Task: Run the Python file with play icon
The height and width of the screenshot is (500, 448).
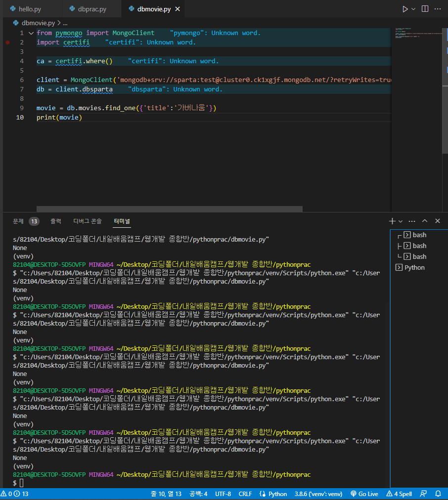Action: tap(405, 9)
